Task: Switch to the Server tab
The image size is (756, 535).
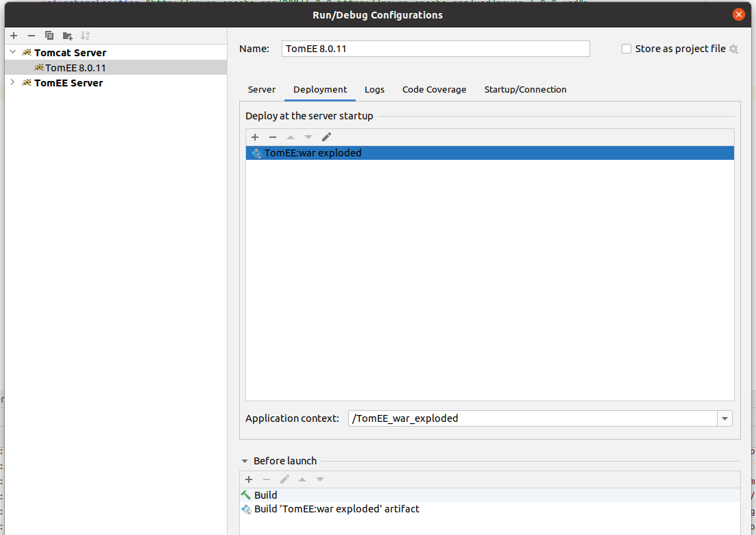Action: (x=262, y=90)
